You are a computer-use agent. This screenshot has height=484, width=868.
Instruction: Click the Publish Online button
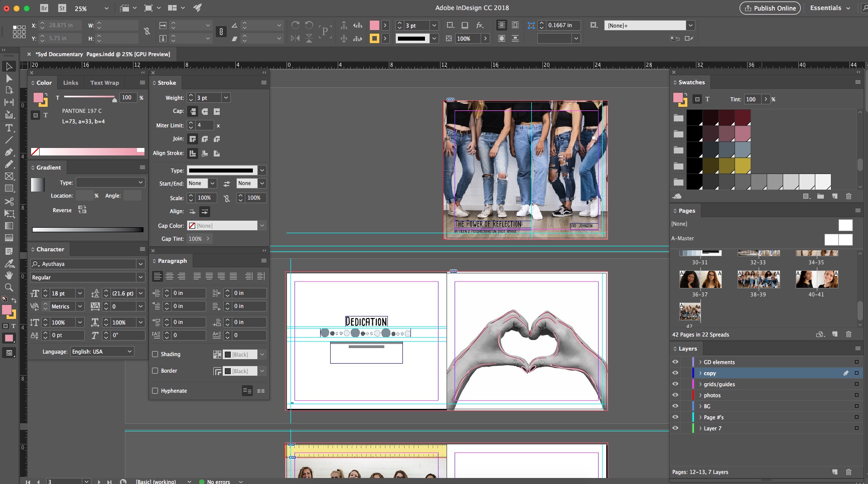(770, 8)
